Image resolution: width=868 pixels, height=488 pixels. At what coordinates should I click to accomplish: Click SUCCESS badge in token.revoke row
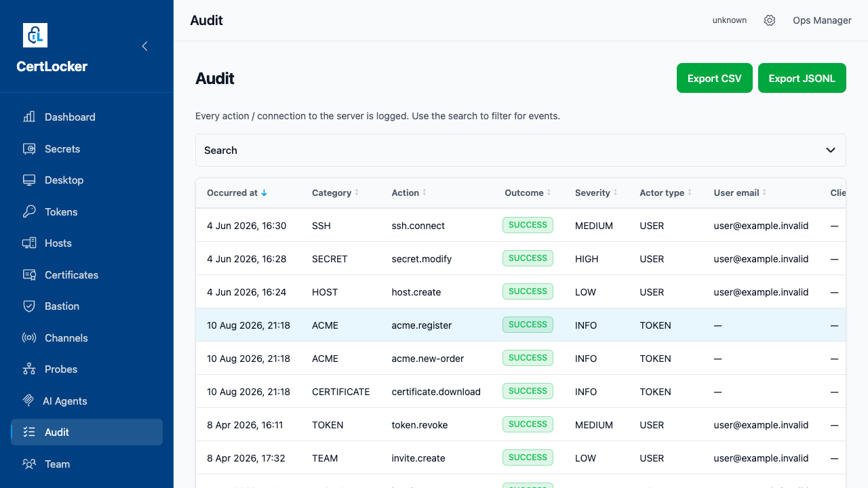(x=528, y=424)
